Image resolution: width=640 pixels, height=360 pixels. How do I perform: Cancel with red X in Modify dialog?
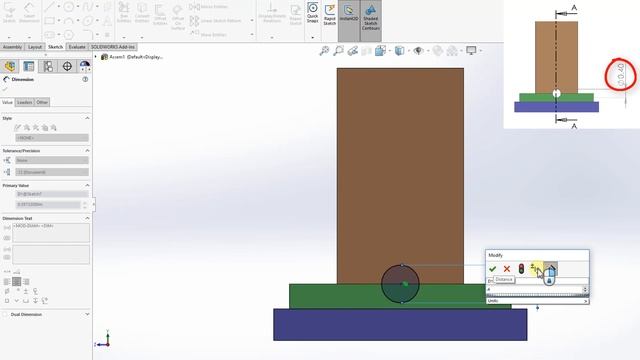tap(507, 269)
